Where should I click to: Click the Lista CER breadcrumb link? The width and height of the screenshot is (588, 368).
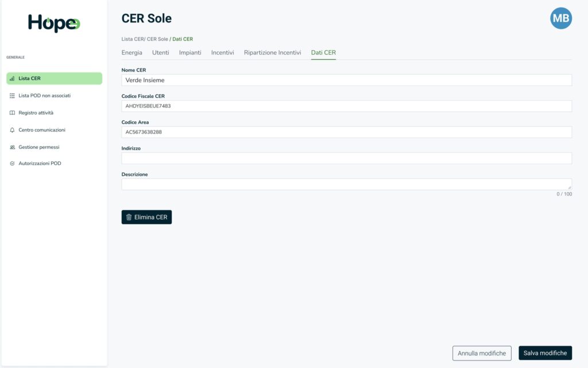(133, 39)
